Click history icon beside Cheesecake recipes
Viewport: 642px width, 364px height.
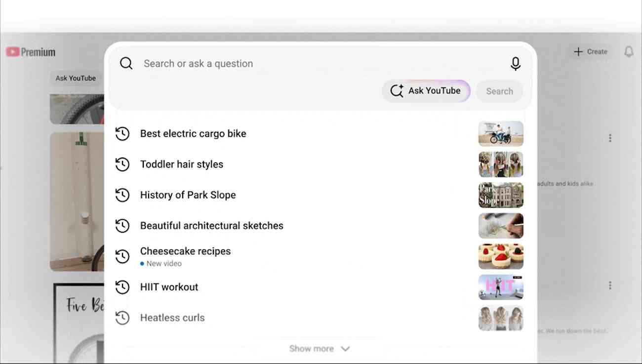[x=122, y=256]
